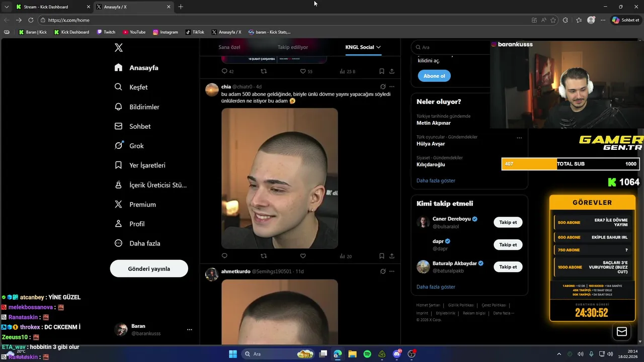Click the X logo in sidebar

119,48
